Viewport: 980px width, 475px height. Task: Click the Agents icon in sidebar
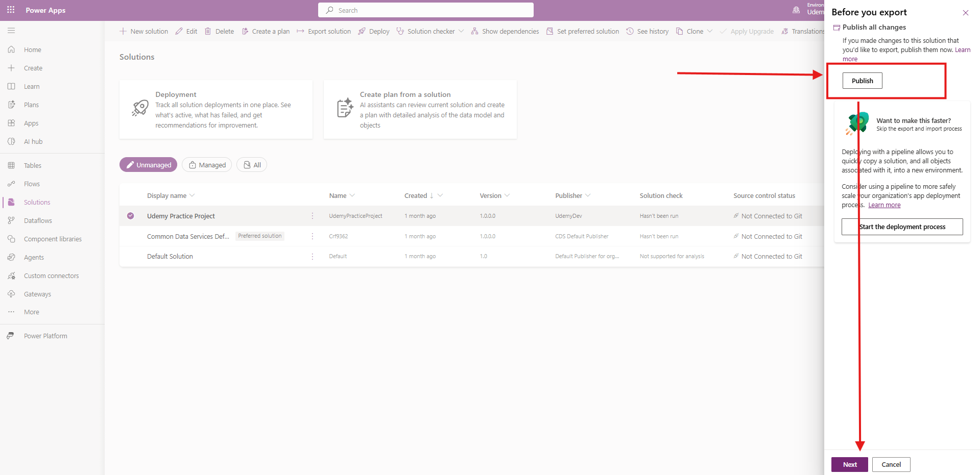coord(11,257)
